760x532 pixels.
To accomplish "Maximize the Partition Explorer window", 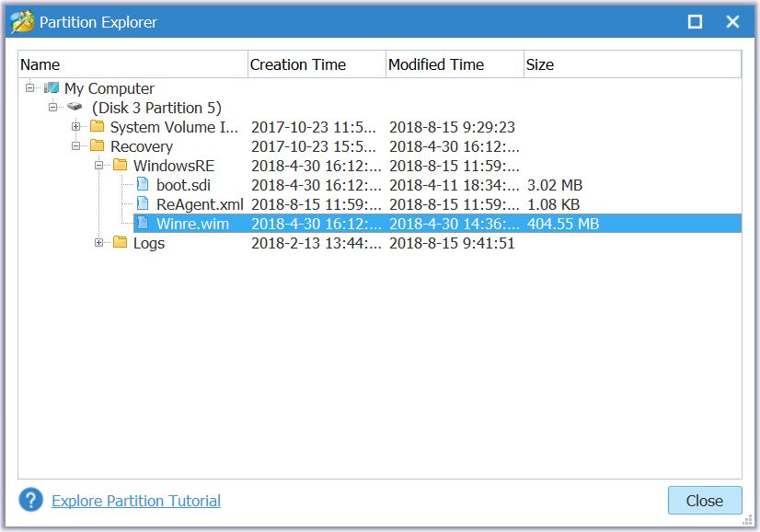I will 695,22.
